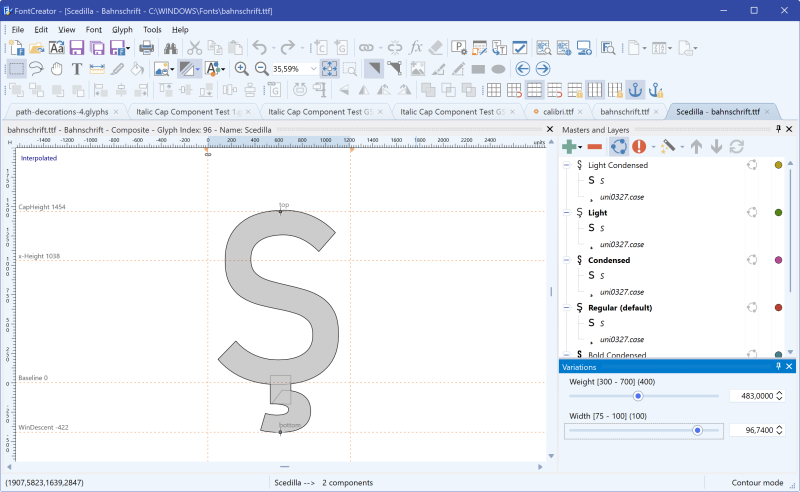Go to next glyph arrow
Image resolution: width=800 pixels, height=492 pixels.
click(543, 68)
